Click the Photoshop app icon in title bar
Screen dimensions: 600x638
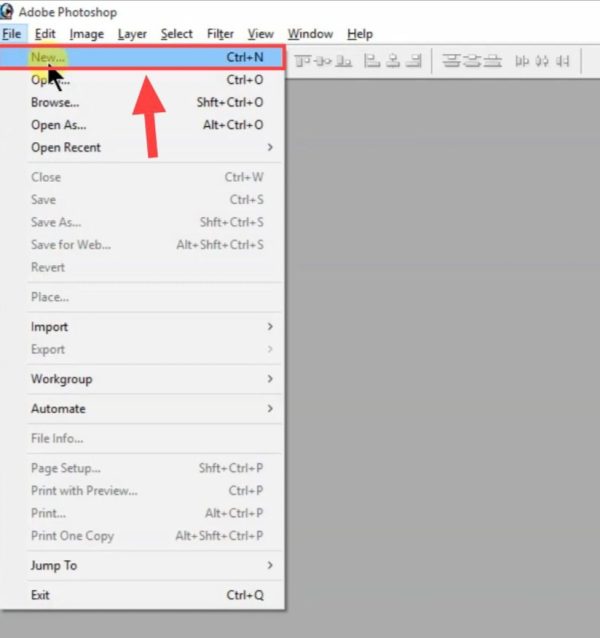pos(7,11)
